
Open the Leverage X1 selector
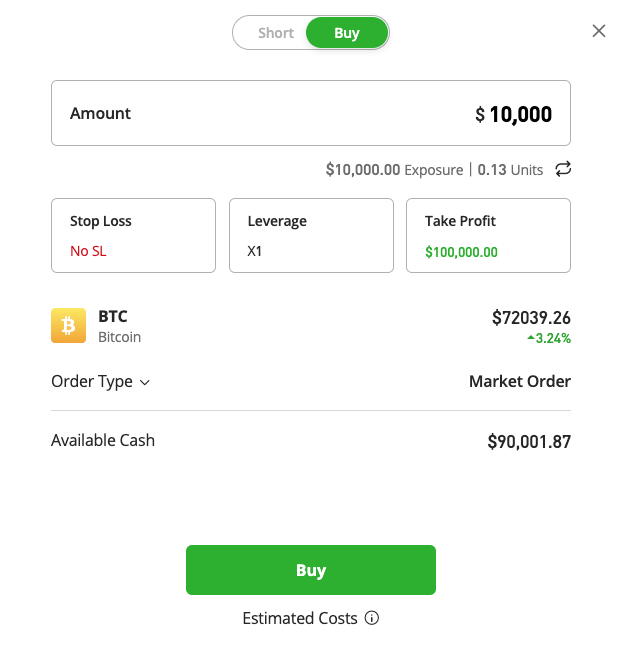[310, 235]
